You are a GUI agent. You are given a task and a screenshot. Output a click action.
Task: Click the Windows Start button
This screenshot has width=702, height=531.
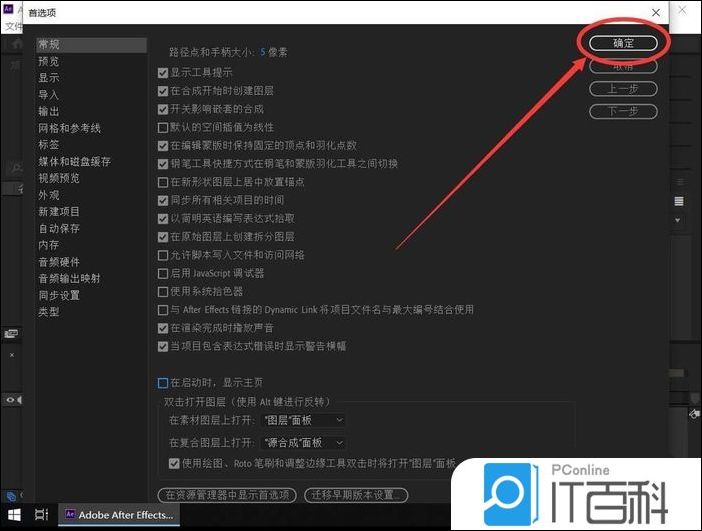click(x=14, y=515)
